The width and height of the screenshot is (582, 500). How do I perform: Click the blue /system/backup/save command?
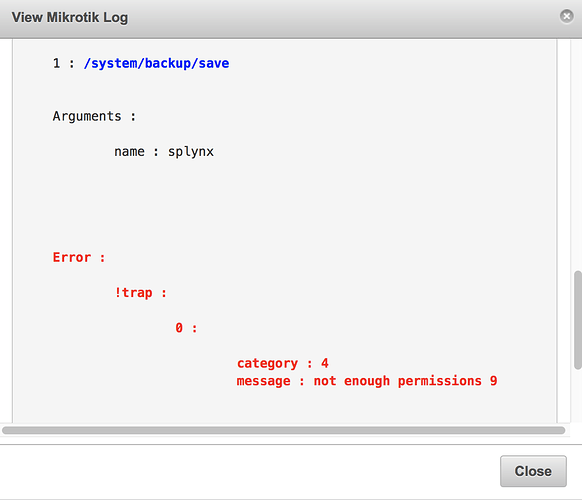click(x=156, y=63)
